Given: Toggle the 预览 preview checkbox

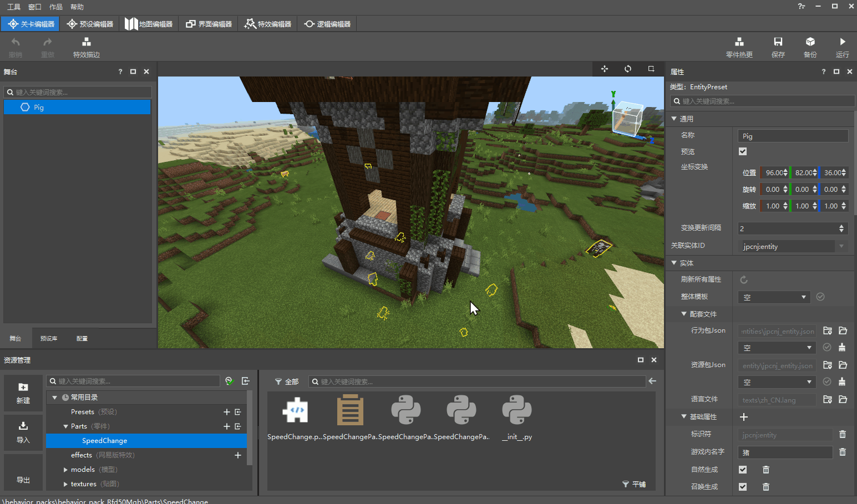Looking at the screenshot, I should click(x=743, y=151).
